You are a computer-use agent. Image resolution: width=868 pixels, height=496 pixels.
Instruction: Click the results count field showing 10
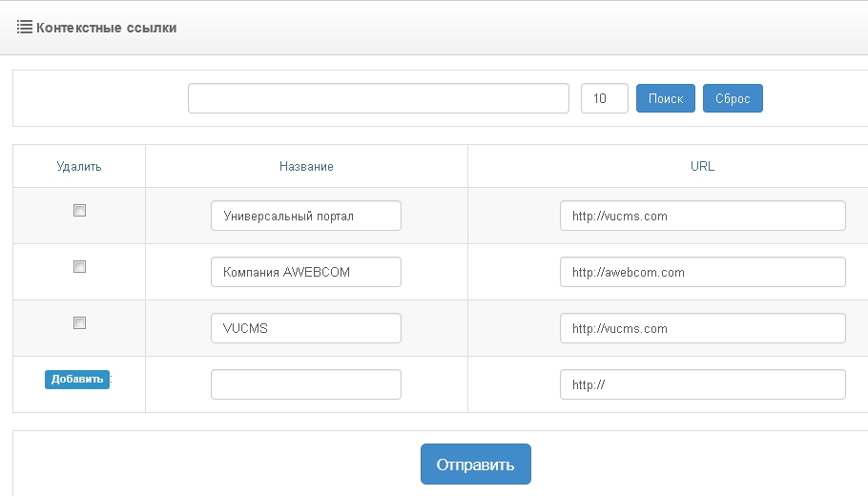pos(604,98)
